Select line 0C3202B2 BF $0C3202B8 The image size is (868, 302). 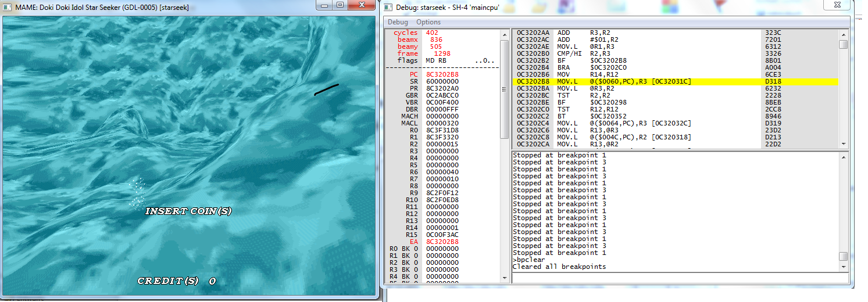pos(674,61)
